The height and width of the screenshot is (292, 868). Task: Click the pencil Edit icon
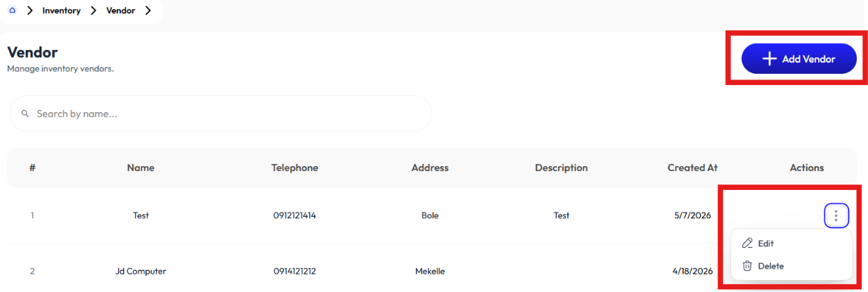(747, 243)
